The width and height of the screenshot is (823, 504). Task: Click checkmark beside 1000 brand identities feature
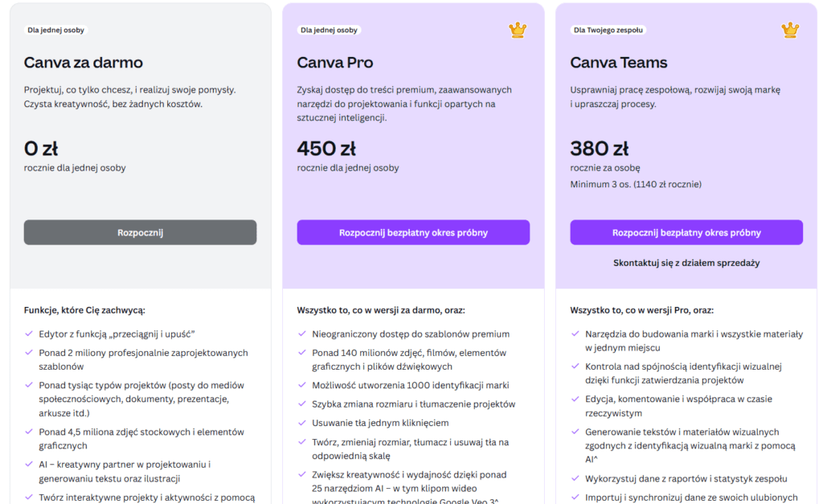302,385
